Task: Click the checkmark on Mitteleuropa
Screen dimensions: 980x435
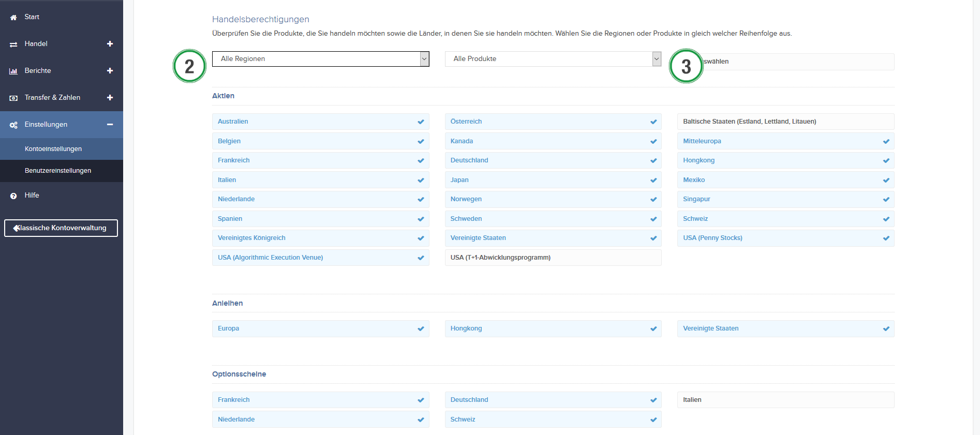Action: point(886,142)
